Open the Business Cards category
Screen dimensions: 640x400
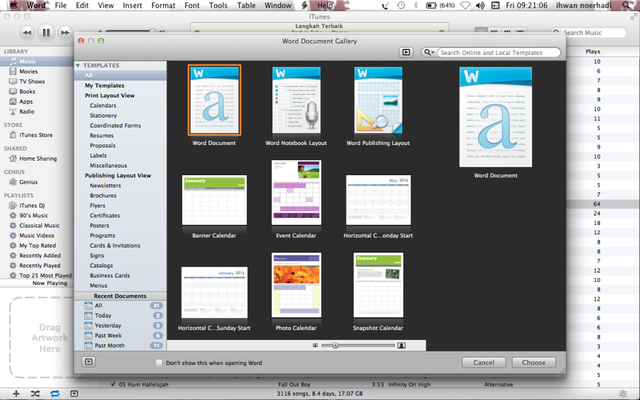click(x=110, y=276)
